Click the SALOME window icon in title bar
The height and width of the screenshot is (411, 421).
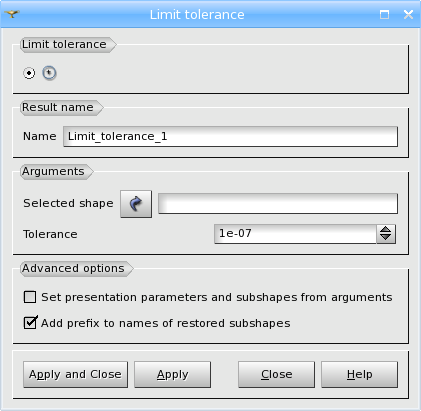point(12,14)
